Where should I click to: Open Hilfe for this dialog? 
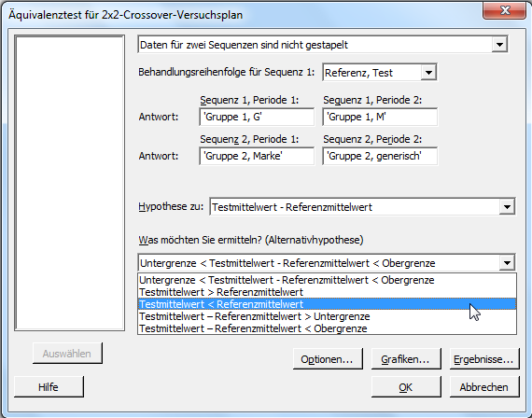click(x=49, y=387)
